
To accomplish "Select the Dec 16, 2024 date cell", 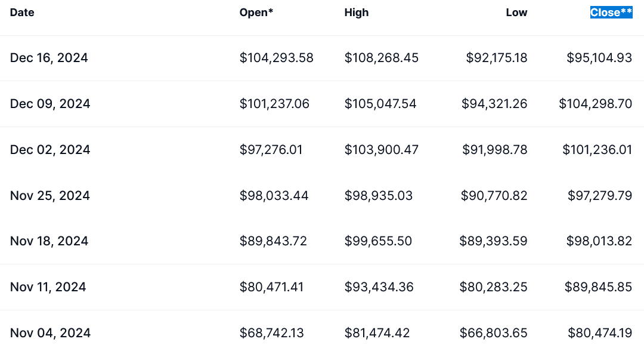I will (49, 58).
